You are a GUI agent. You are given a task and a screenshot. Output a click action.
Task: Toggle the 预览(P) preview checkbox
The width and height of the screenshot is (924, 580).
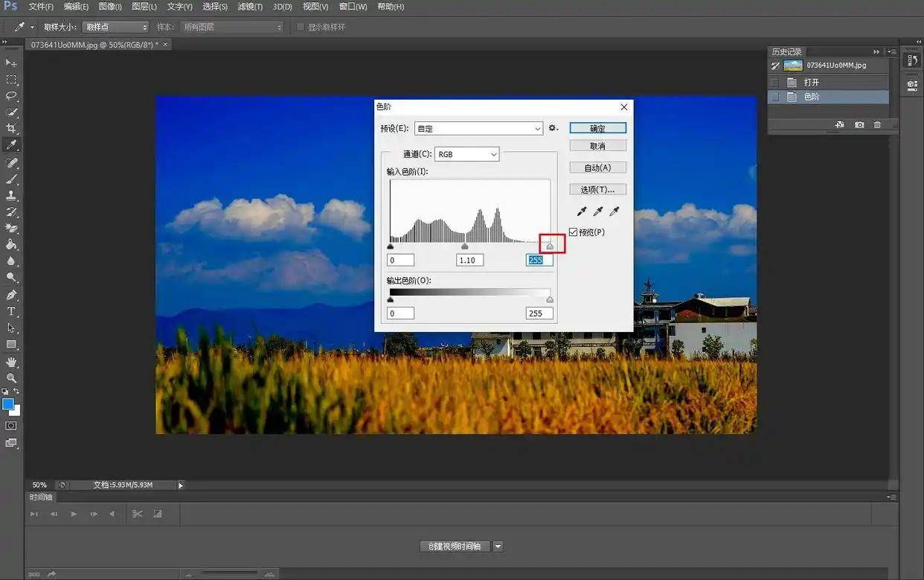[573, 232]
